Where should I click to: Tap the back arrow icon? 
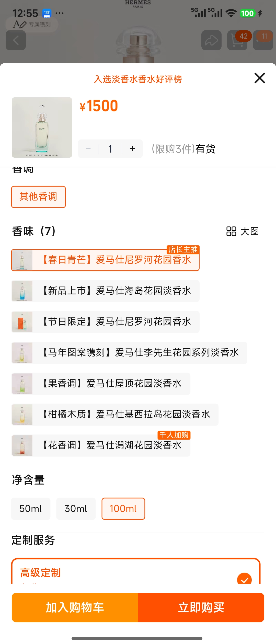(x=16, y=40)
